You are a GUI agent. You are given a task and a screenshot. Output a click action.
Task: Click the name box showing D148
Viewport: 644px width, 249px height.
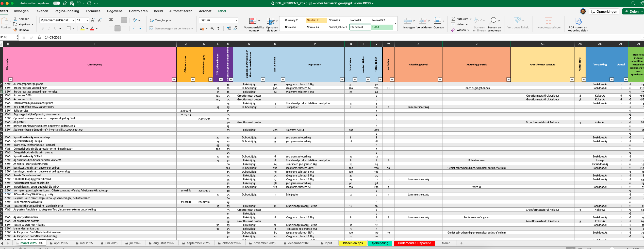click(x=8, y=37)
